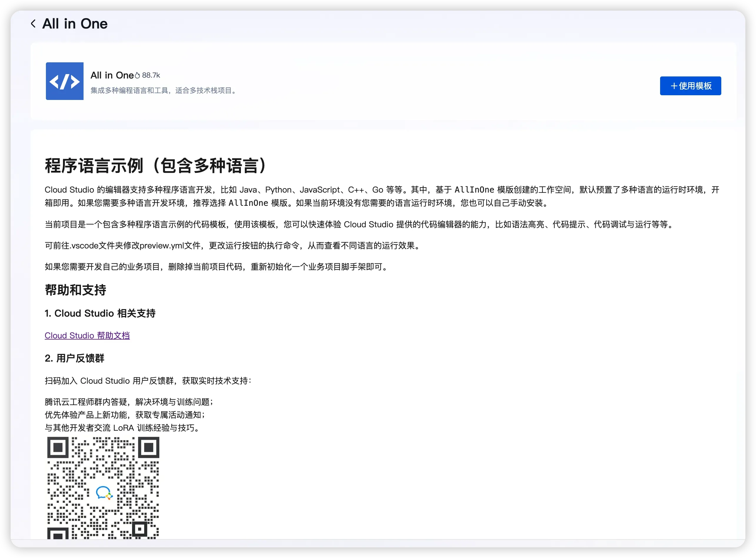Click the flame popularity icon

tap(137, 75)
